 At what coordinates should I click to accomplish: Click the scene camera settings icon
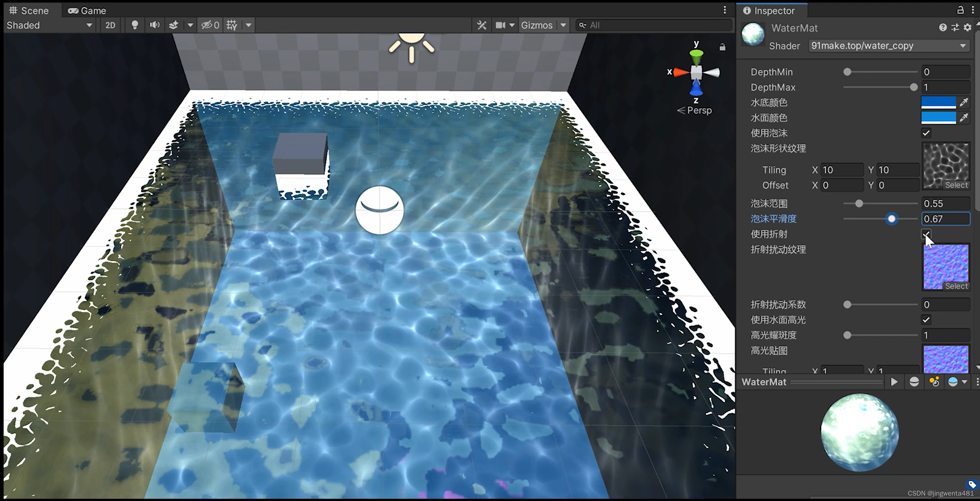click(500, 25)
